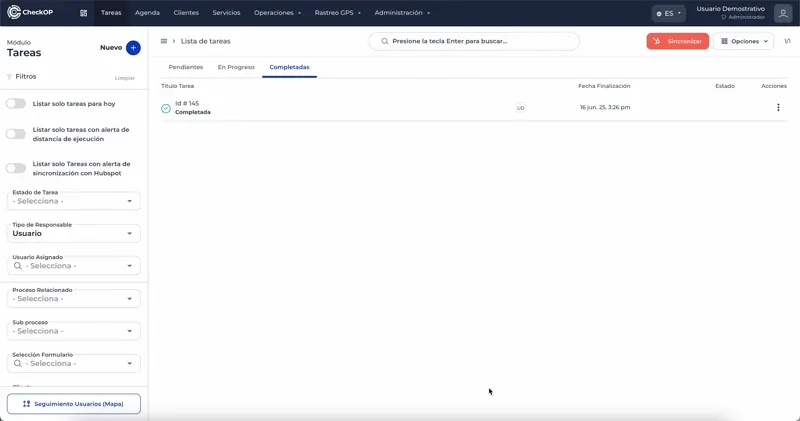Click the user avatar icon
This screenshot has height=421, width=800.
(783, 13)
